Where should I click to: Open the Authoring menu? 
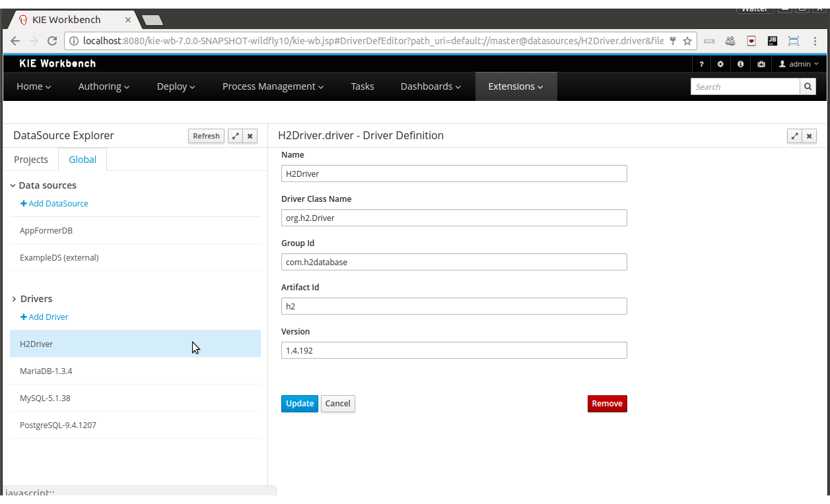[x=104, y=86]
